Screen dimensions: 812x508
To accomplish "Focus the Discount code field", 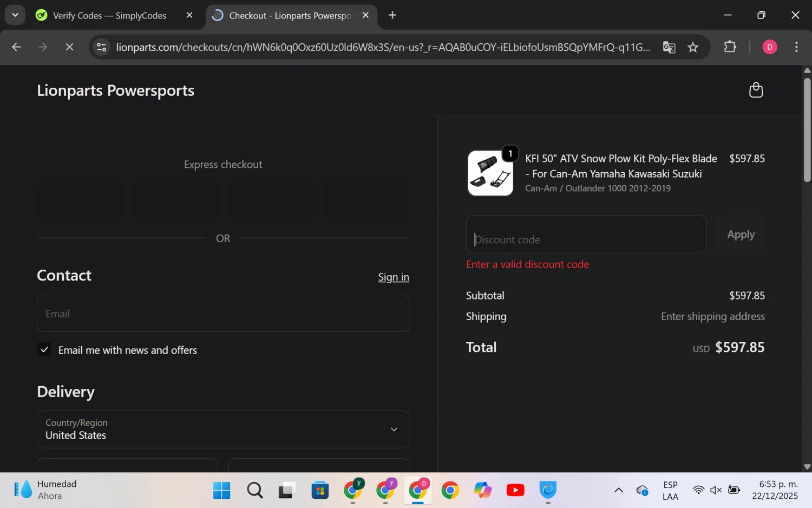I will point(586,234).
